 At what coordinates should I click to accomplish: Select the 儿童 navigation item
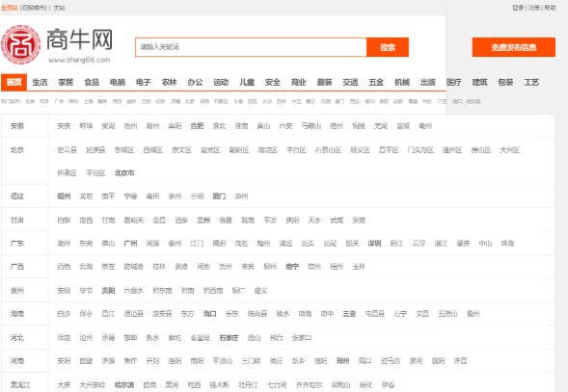pyautogui.click(x=247, y=82)
